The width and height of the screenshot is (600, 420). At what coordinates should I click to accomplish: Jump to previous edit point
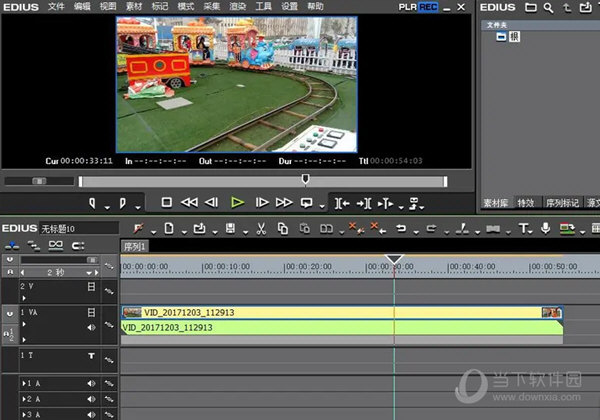[342, 203]
